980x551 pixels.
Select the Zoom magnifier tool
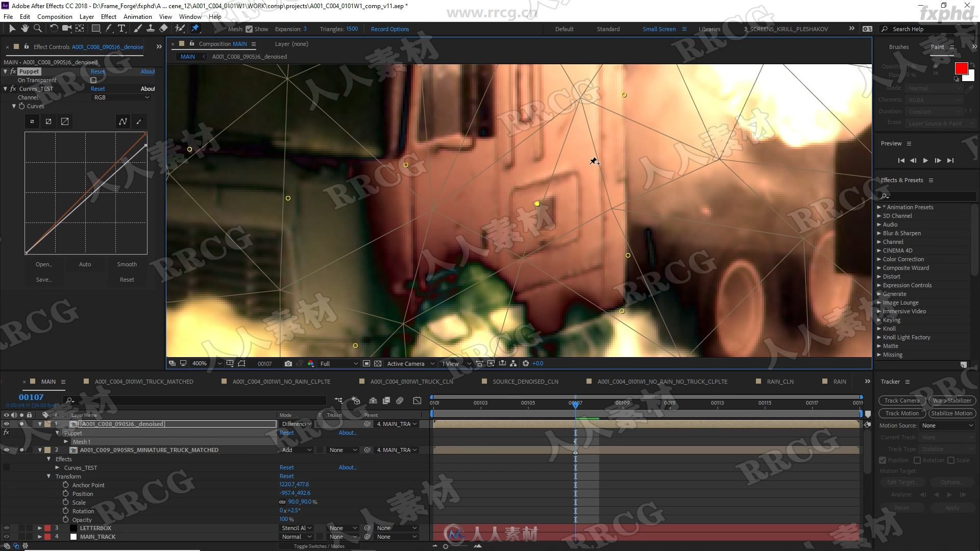click(x=37, y=29)
